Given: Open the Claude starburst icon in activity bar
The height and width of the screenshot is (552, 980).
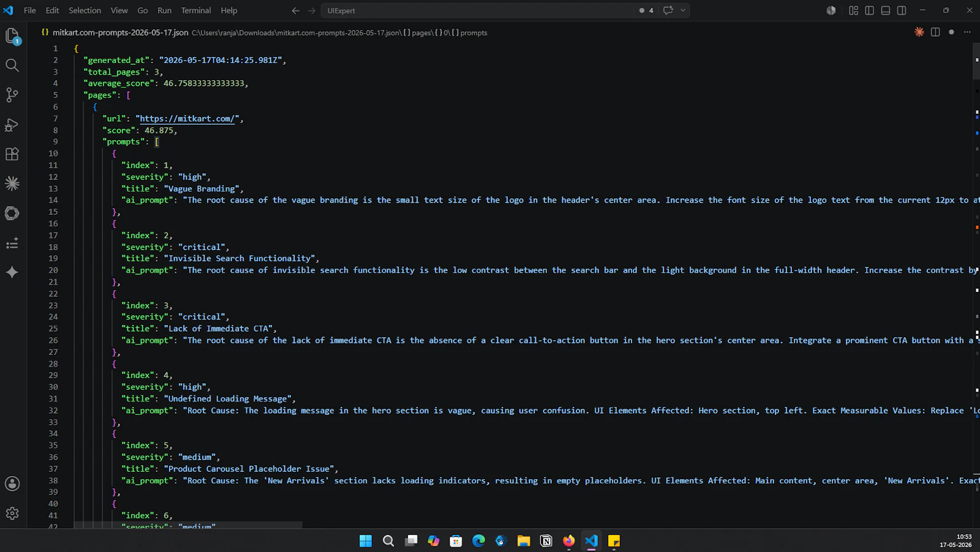Looking at the screenshot, I should point(12,183).
